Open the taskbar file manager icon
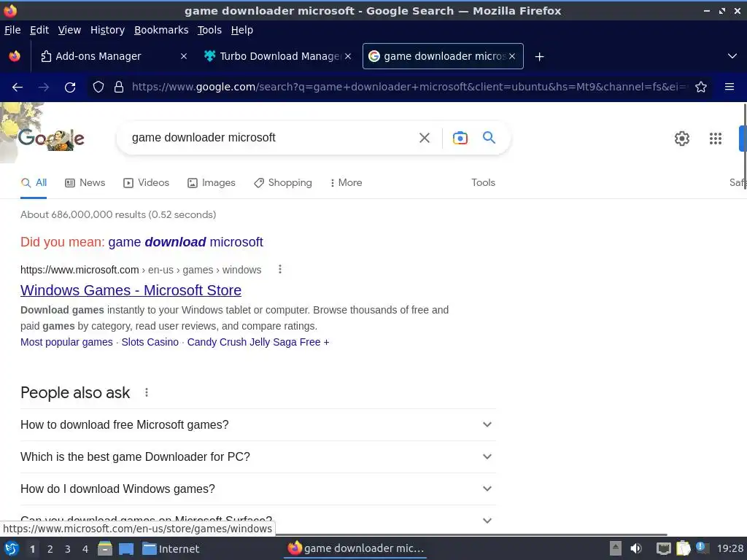The image size is (747, 560). click(x=105, y=548)
